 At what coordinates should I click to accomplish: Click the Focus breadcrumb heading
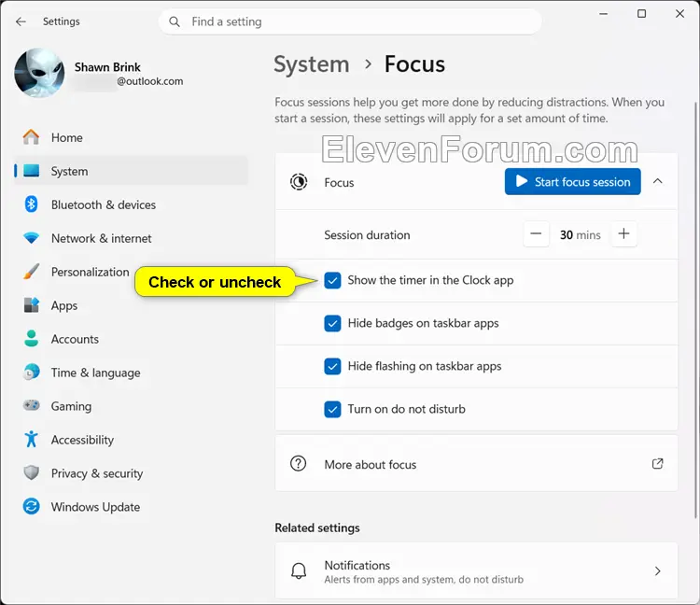click(414, 64)
